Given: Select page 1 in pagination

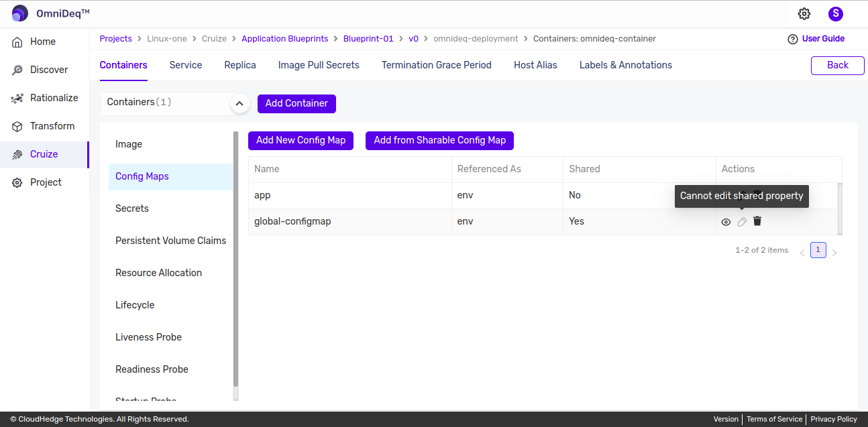Looking at the screenshot, I should (818, 250).
